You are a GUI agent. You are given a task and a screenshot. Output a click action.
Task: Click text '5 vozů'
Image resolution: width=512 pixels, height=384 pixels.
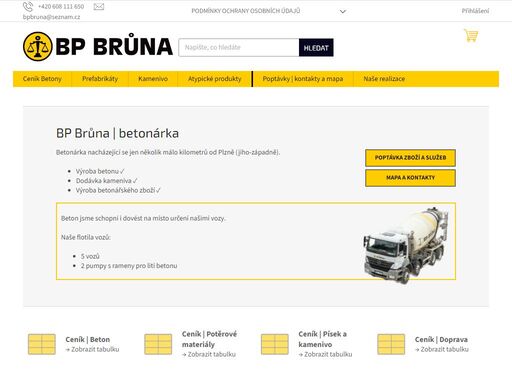(x=90, y=256)
